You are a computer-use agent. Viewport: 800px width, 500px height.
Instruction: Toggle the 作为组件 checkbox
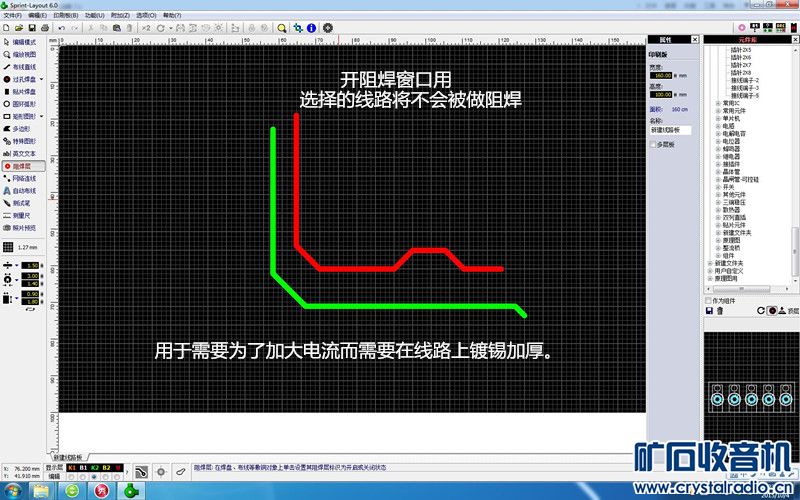(x=708, y=301)
